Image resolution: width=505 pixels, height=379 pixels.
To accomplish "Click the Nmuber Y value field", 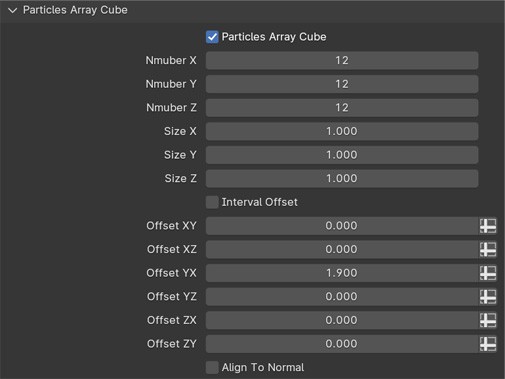I will (x=342, y=84).
